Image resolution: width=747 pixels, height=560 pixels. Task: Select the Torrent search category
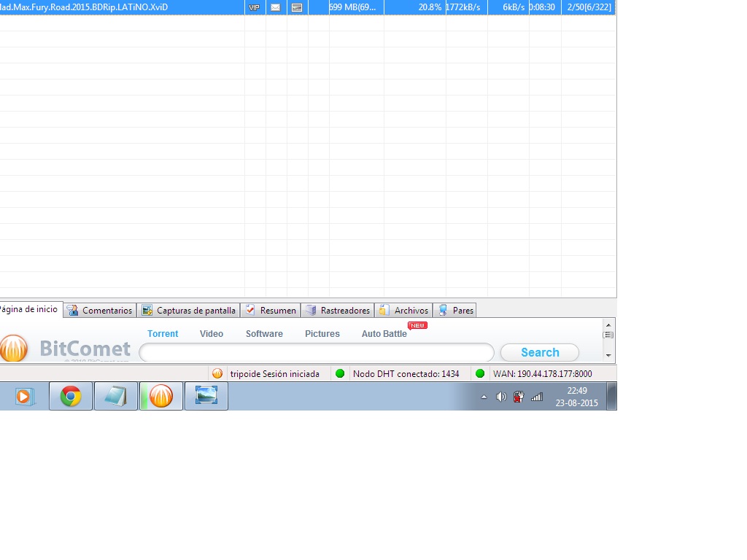click(163, 334)
